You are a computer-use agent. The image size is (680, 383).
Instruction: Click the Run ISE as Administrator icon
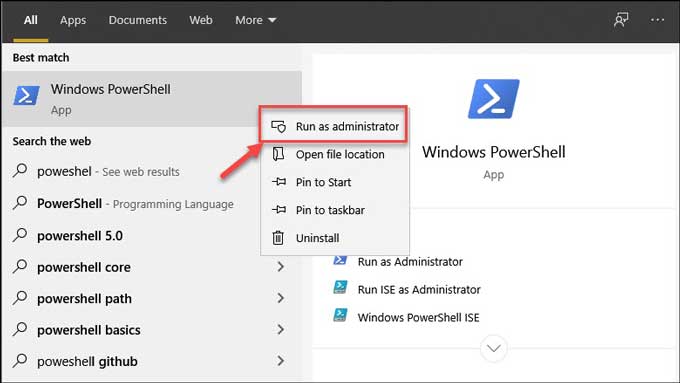pyautogui.click(x=340, y=287)
